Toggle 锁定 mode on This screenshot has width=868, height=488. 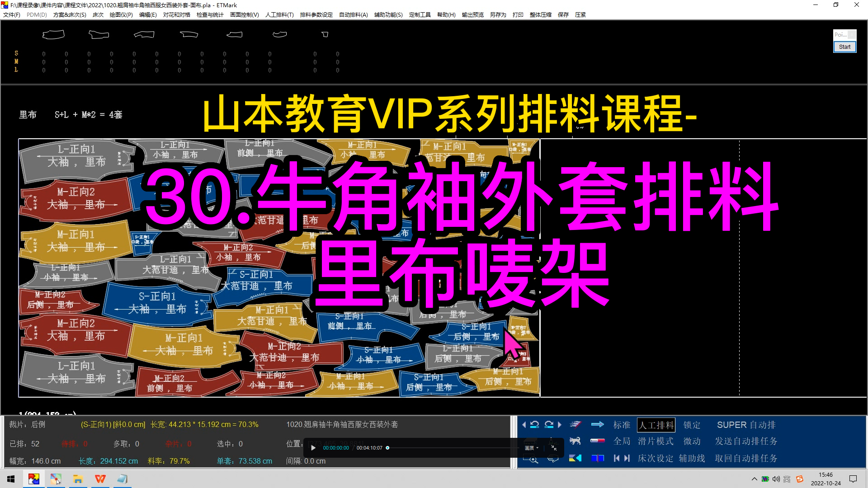(x=692, y=425)
